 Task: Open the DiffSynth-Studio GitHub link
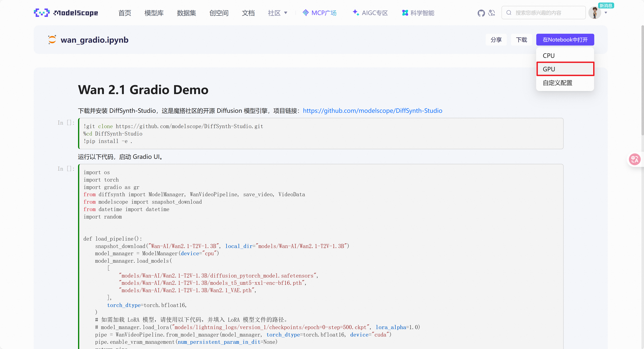[372, 110]
